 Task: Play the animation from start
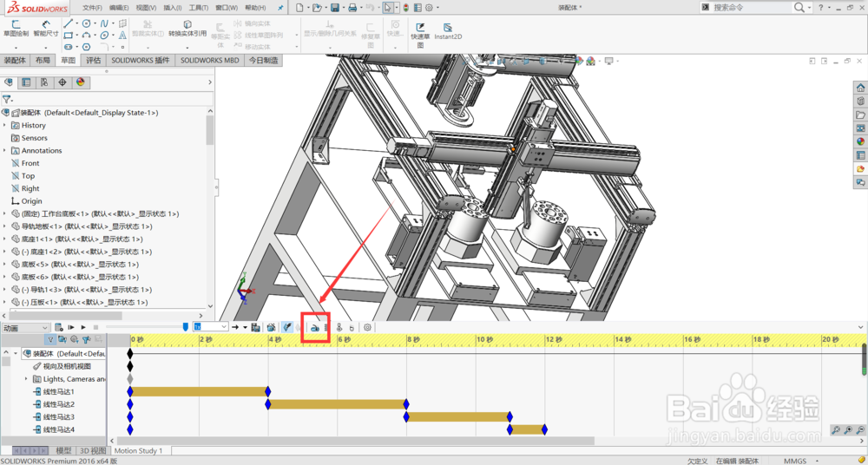click(x=71, y=327)
